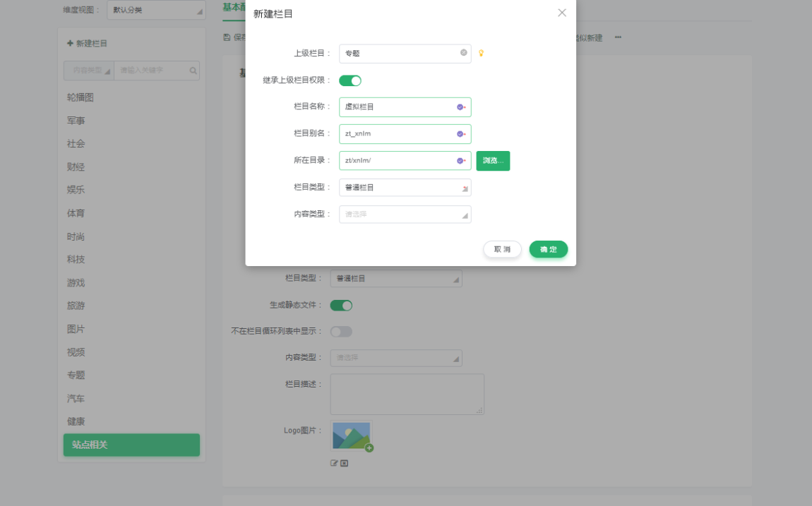Image resolution: width=812 pixels, height=506 pixels.
Task: Open the 默认分类 dimension view dropdown
Action: pyautogui.click(x=155, y=9)
